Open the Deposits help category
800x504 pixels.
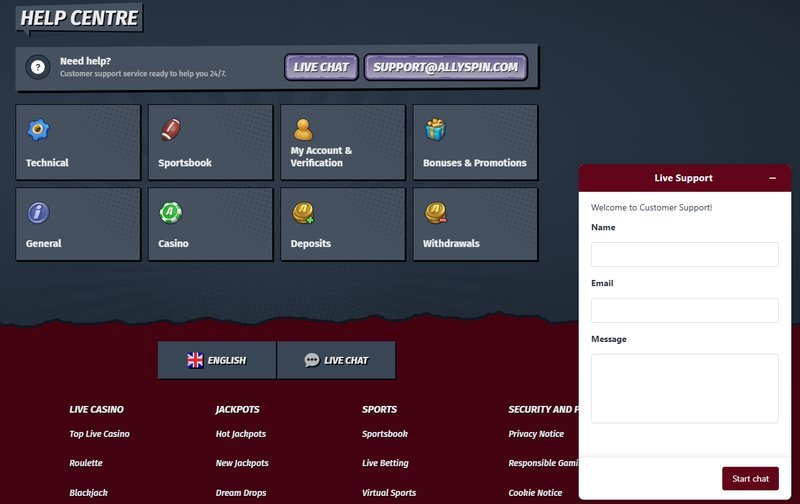pos(343,224)
